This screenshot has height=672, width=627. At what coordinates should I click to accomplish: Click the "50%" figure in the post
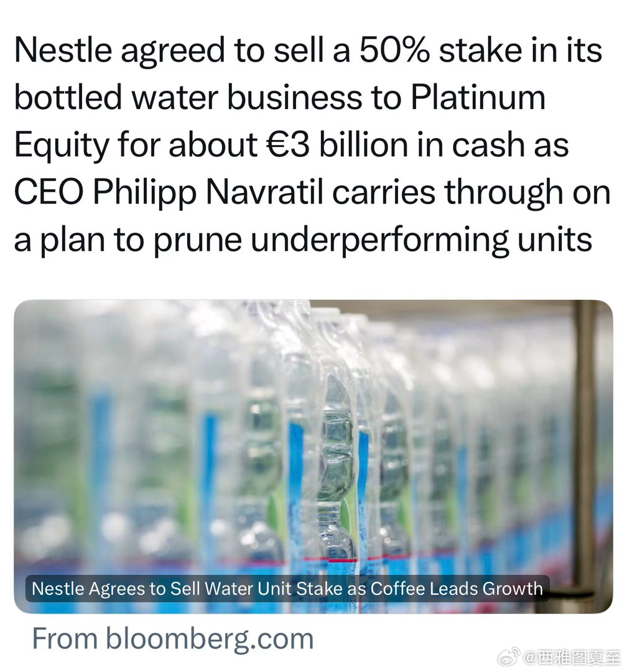(x=394, y=50)
